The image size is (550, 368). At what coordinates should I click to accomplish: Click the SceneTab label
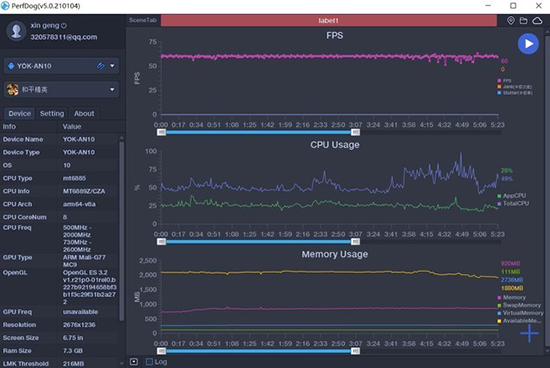(142, 20)
